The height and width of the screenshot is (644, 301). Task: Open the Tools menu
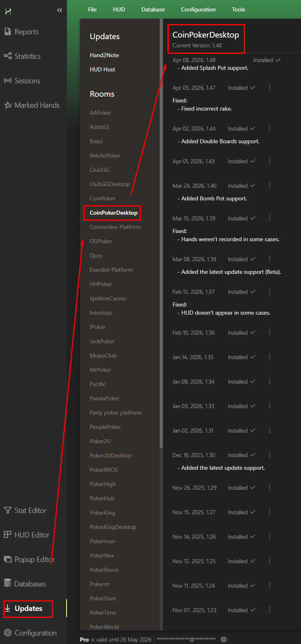[x=239, y=9]
